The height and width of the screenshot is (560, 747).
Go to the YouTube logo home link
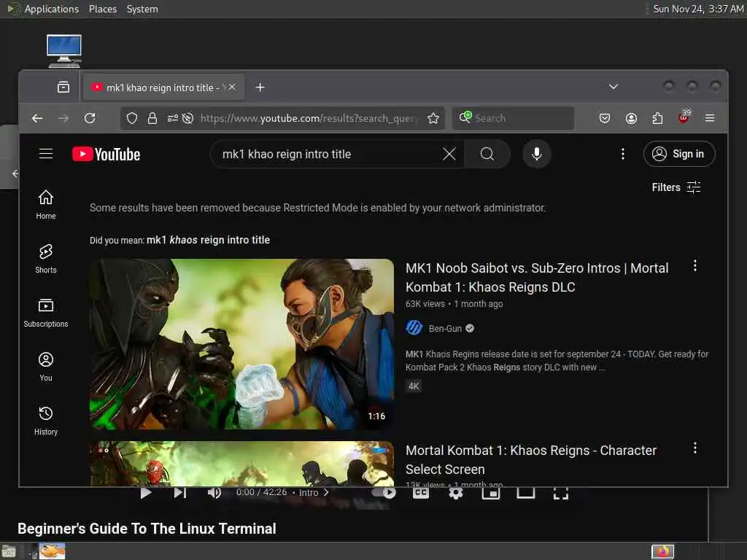pyautogui.click(x=107, y=155)
